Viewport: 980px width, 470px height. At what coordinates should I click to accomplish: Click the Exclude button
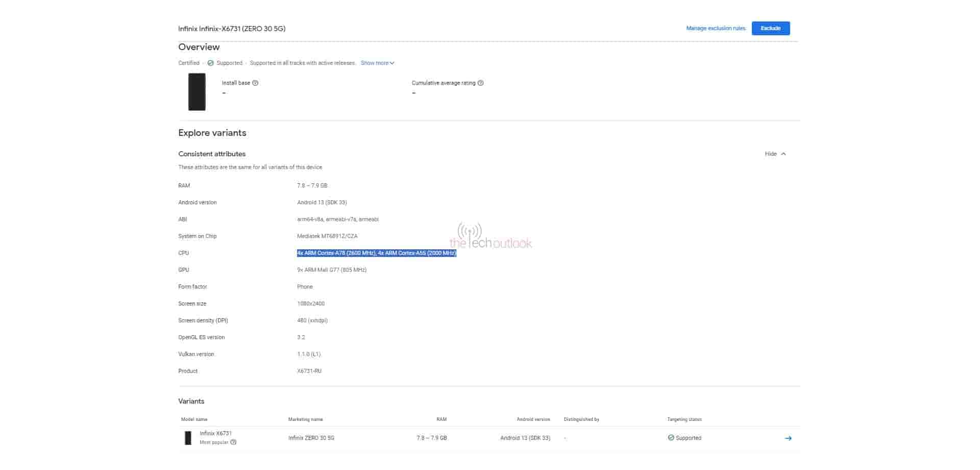click(770, 29)
